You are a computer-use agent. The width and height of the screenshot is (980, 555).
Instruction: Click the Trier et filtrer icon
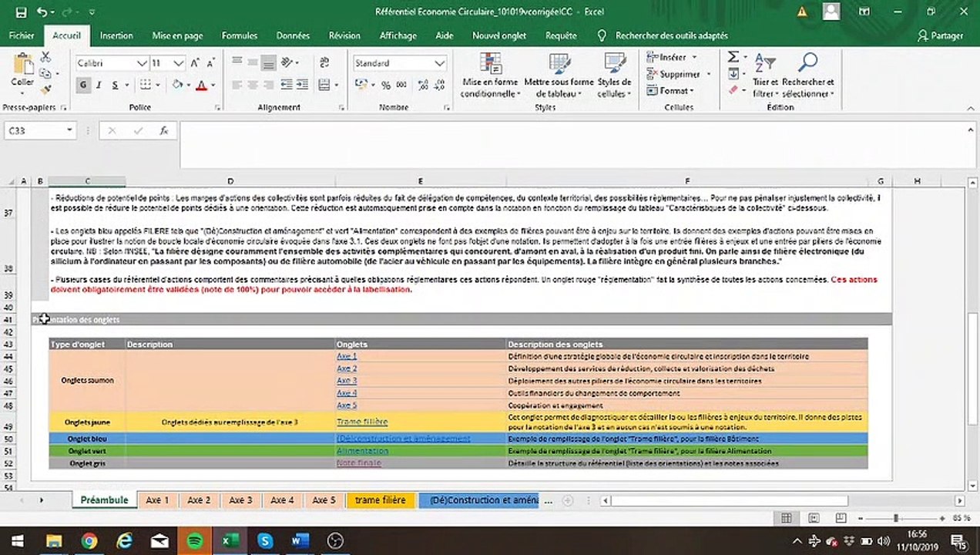coord(764,63)
